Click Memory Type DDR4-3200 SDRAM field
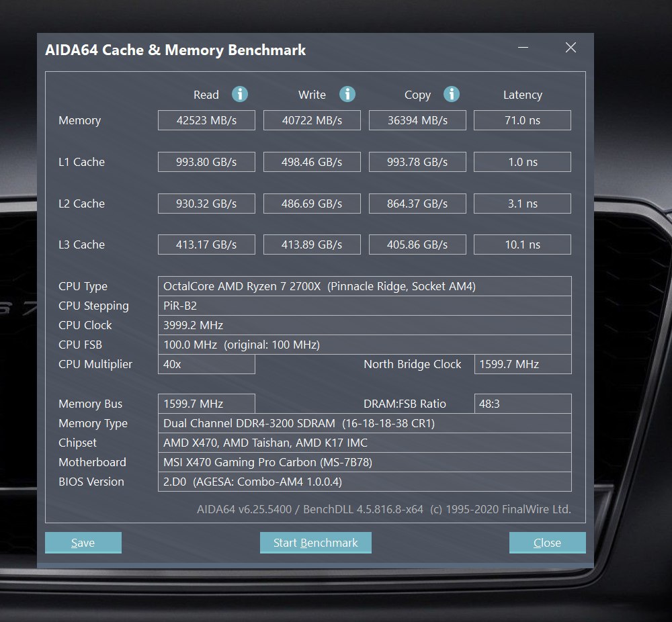 [x=365, y=423]
